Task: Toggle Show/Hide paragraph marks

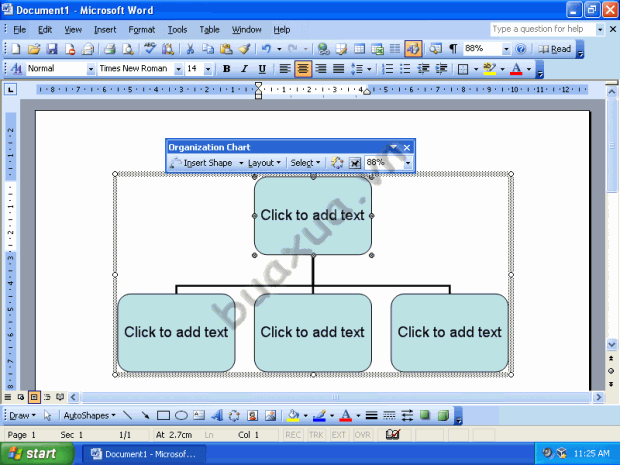Action: (x=453, y=49)
